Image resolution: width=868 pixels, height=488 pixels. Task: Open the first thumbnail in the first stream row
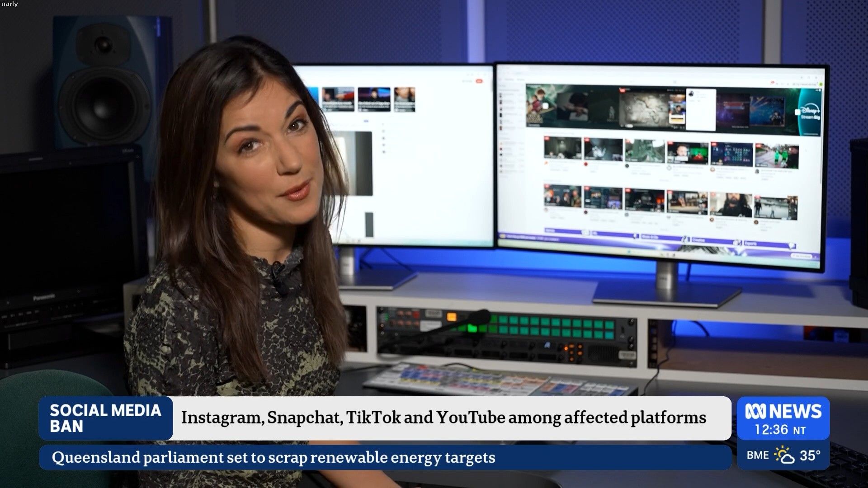tap(562, 148)
